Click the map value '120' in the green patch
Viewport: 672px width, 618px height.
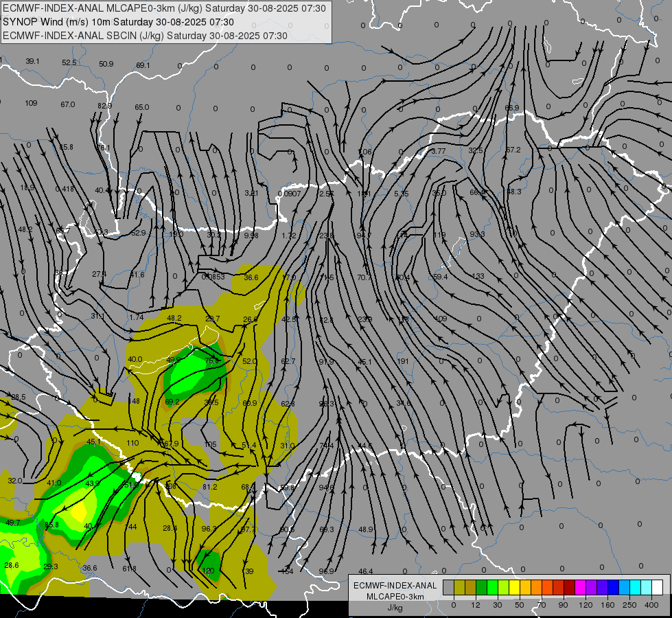(x=208, y=571)
